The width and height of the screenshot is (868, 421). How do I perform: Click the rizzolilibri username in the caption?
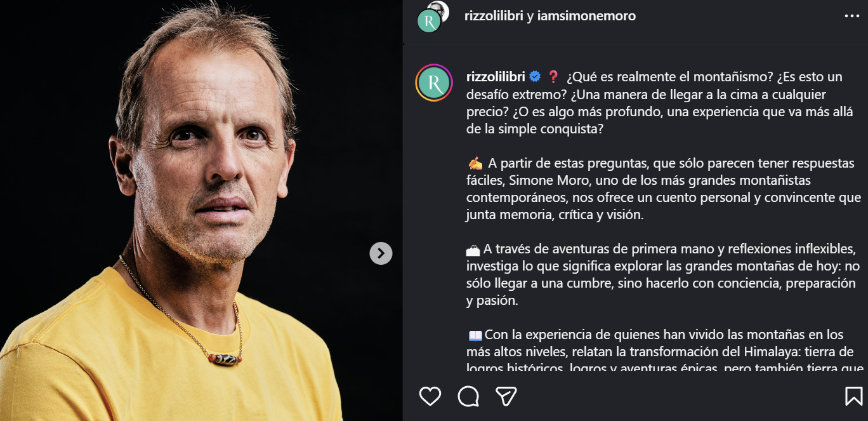[x=495, y=77]
